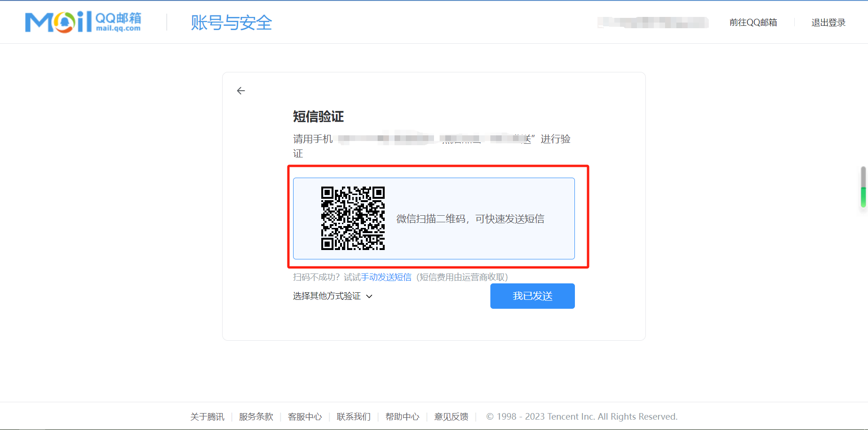The image size is (868, 430).
Task: Open 服务条款 footer link
Action: tap(256, 417)
